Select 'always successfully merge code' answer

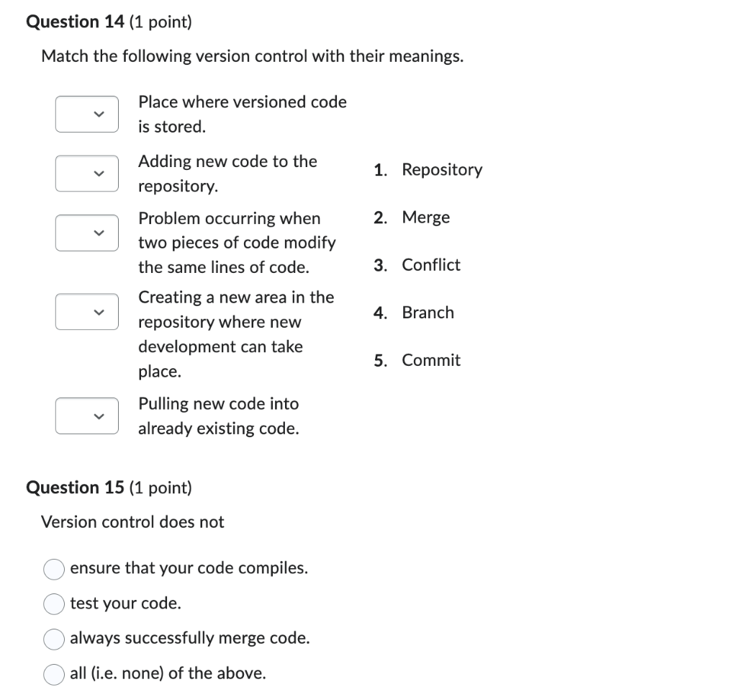coord(53,639)
